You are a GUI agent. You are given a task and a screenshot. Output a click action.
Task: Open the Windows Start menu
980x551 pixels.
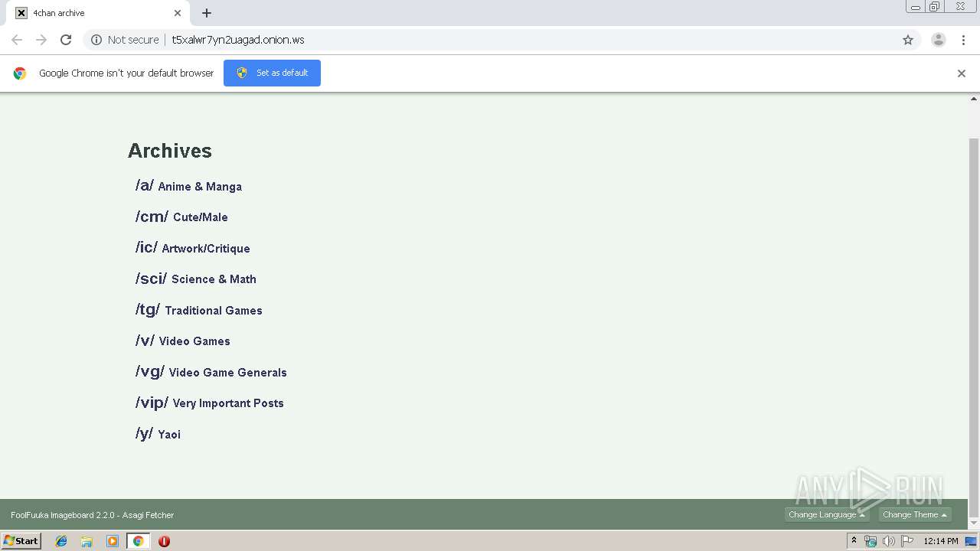21,540
